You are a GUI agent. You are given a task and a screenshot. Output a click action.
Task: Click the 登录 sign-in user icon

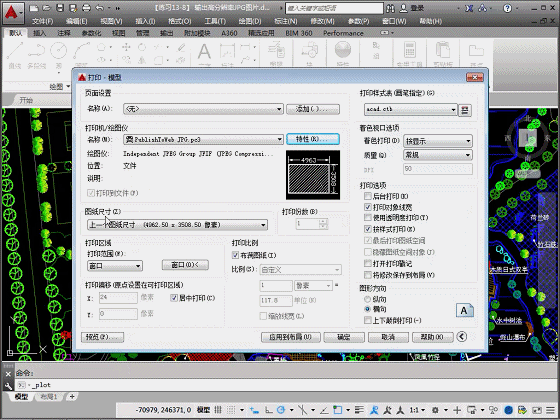403,8
